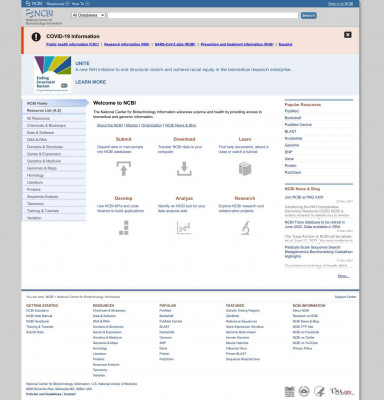This screenshot has height=400, width=384.
Task: Click LEARN MORE under UNITE
Action: [x=91, y=82]
